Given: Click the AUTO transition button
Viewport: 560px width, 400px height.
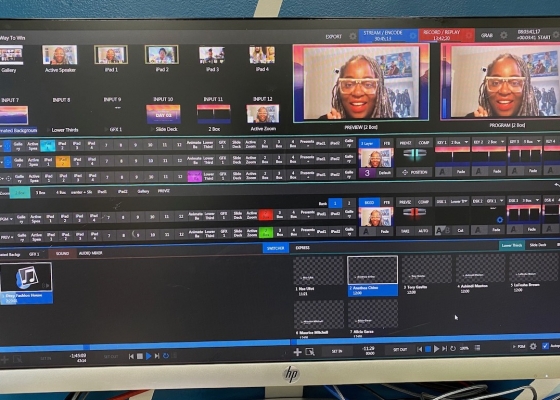Looking at the screenshot, I should pyautogui.click(x=424, y=231).
